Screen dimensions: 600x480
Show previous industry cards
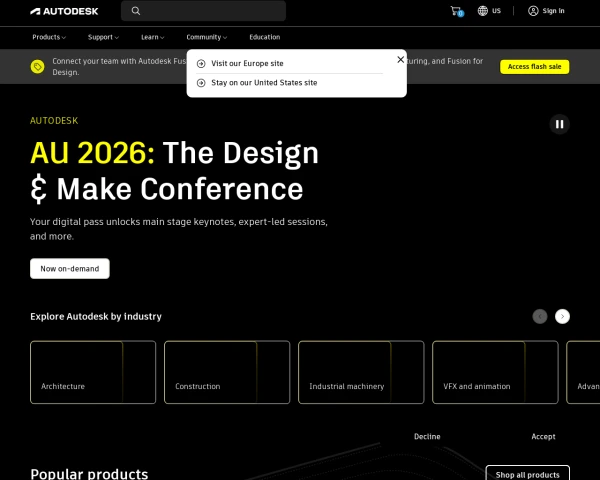pos(540,317)
